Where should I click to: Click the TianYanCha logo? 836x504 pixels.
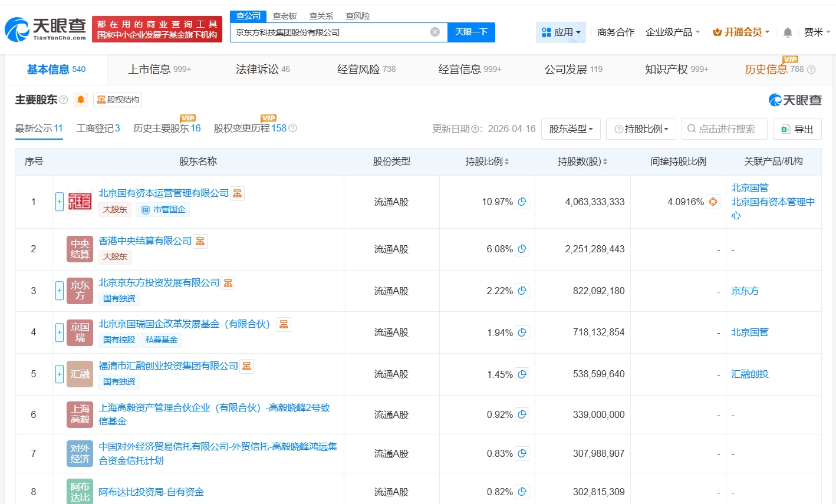coord(45,29)
